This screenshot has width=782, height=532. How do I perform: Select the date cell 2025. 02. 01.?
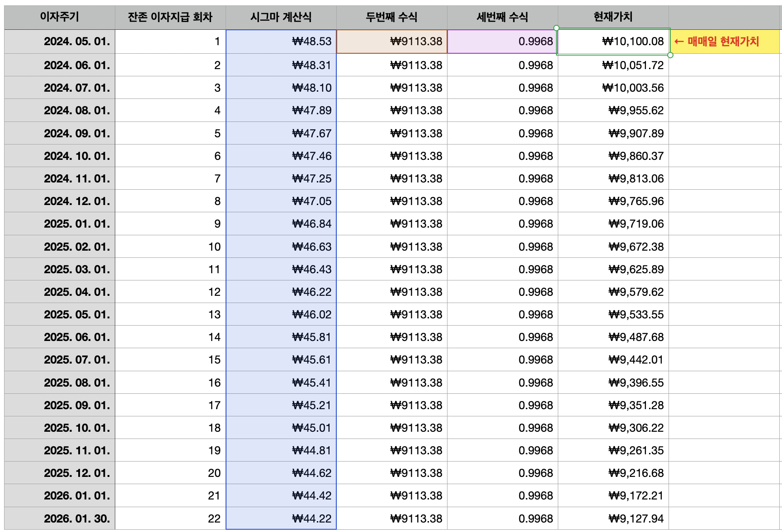(x=60, y=247)
